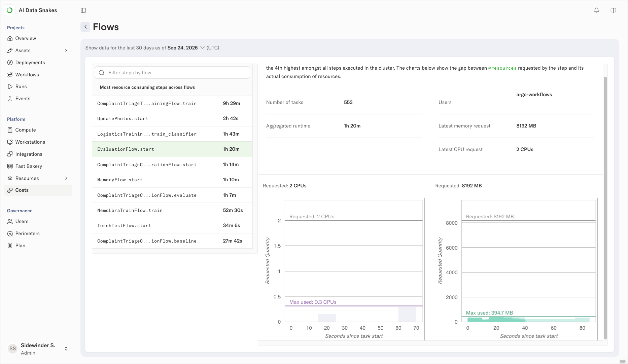Viewport: 628px width, 364px height.
Task: Select the TorchTestFlow.start step
Action: click(172, 226)
